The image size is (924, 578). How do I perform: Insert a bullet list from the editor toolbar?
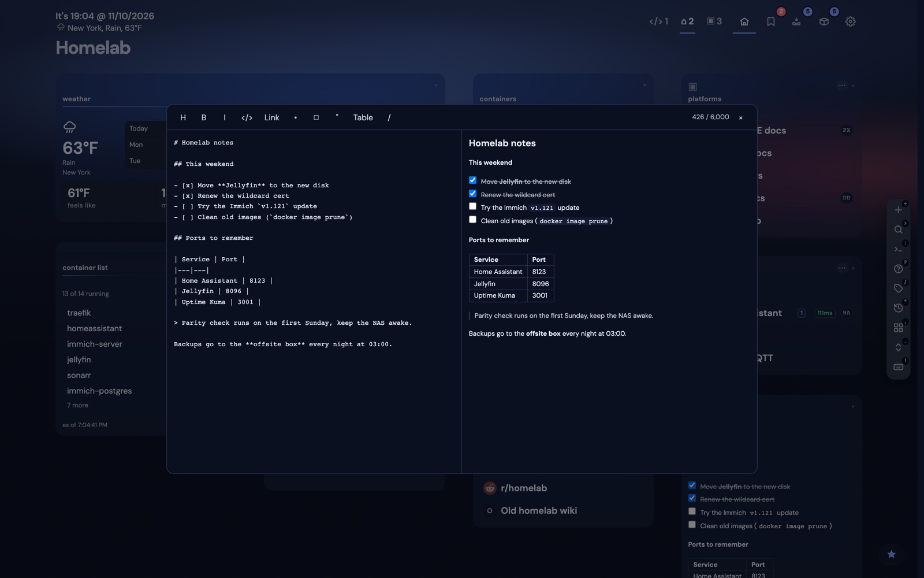[x=296, y=117]
